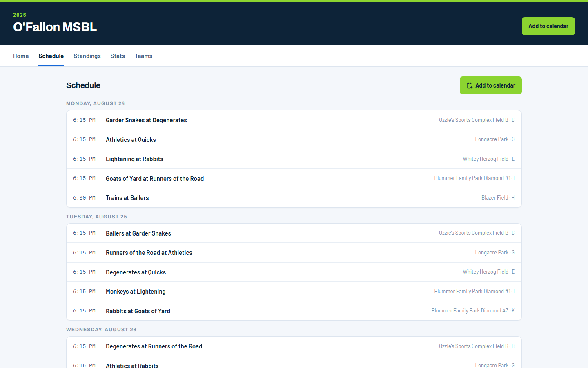Select Trains at Ballers game
Screen dimensions: 588x368
(x=294, y=198)
